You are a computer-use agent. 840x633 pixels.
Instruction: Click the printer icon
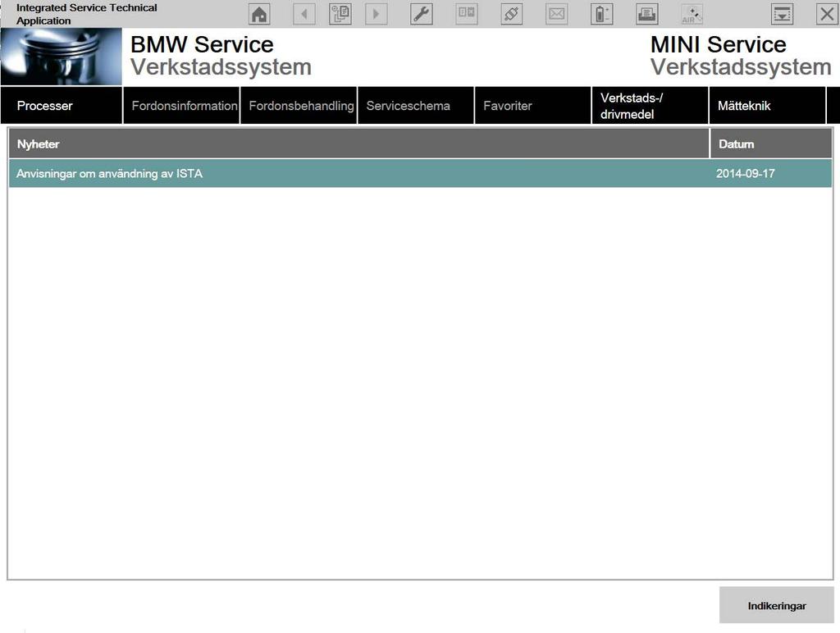(x=646, y=14)
